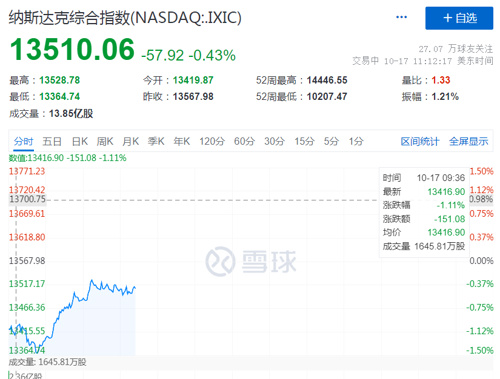Choose the 30分 interval tab
Image resolution: width=500 pixels, height=379 pixels.
point(274,141)
